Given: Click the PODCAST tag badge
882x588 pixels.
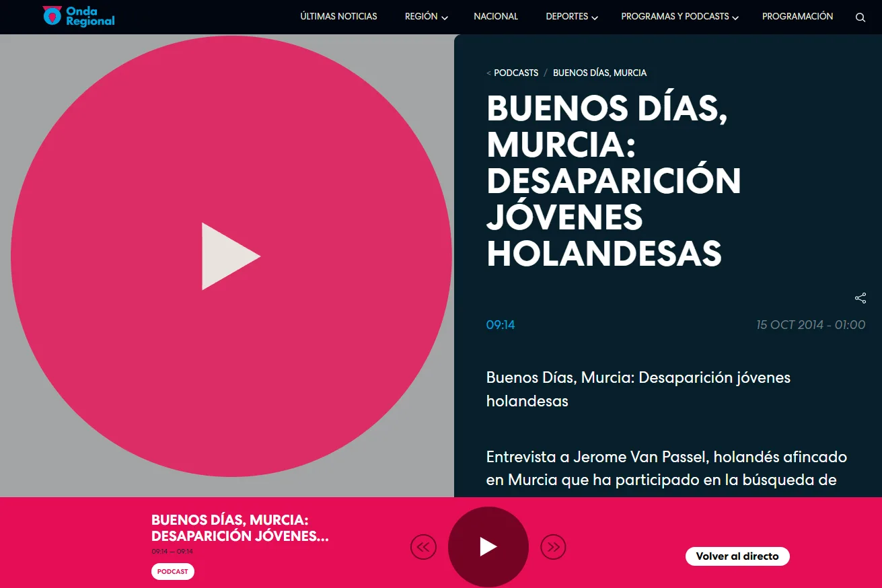Looking at the screenshot, I should (x=172, y=572).
